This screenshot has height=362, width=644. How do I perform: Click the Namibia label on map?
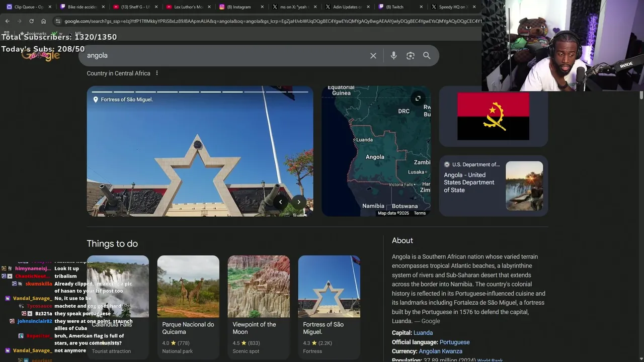tap(373, 206)
